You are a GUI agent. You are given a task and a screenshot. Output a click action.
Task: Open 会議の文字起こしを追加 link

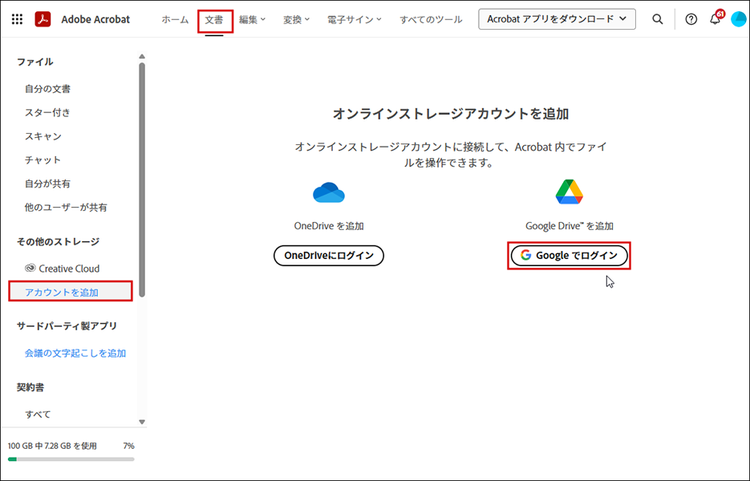tap(75, 353)
